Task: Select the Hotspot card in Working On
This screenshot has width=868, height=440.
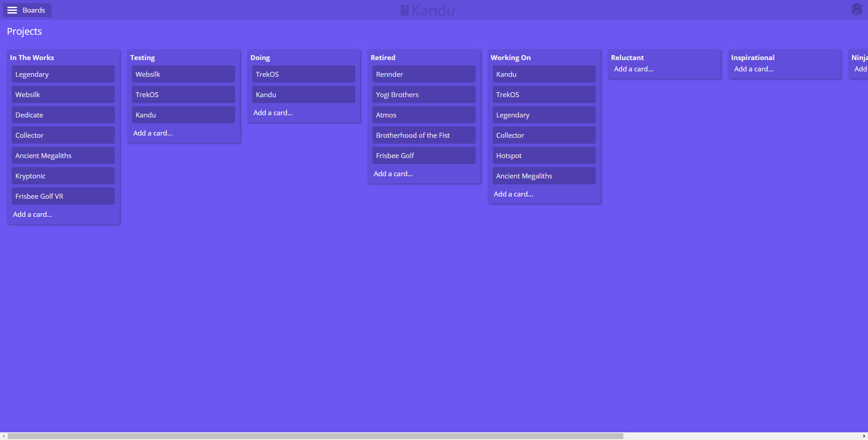Action: tap(544, 155)
